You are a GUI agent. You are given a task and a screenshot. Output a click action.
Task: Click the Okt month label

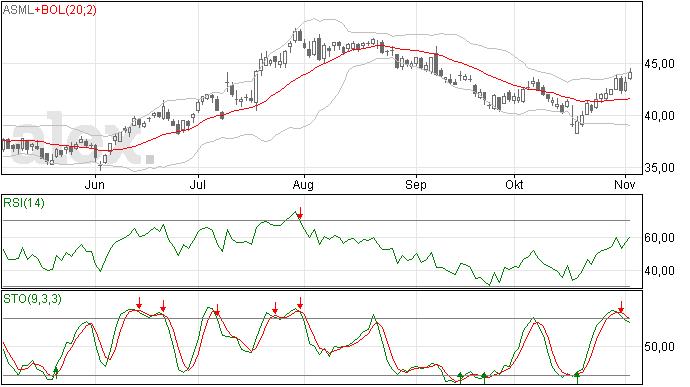coord(514,184)
